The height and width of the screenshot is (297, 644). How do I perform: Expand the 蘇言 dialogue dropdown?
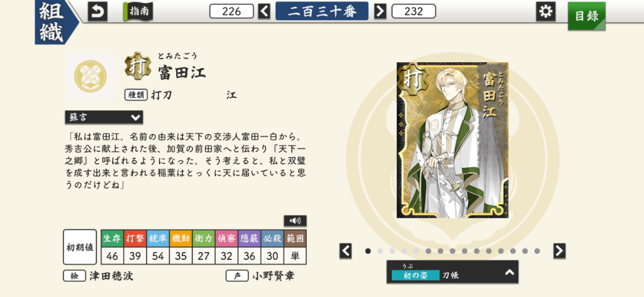pyautogui.click(x=104, y=118)
